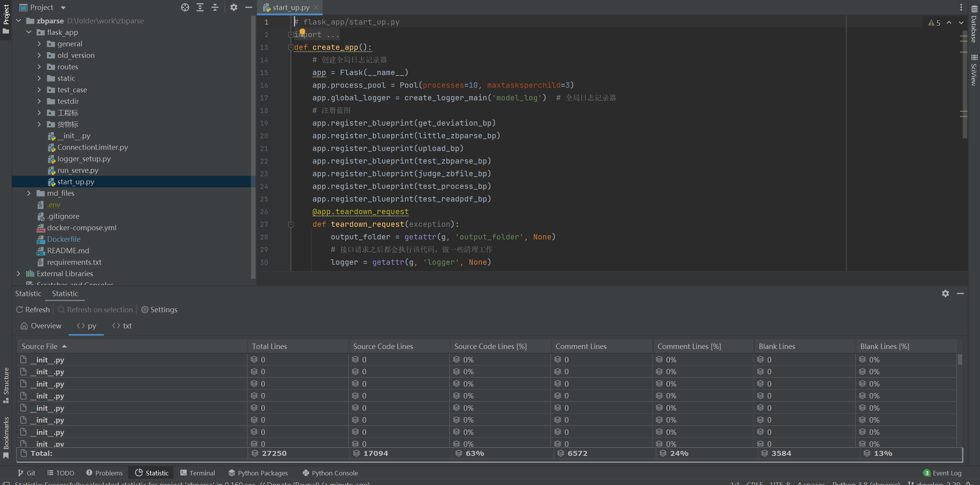Screen dimensions: 980x485
Task: Open the Terminal tool window tab
Action: (198, 473)
